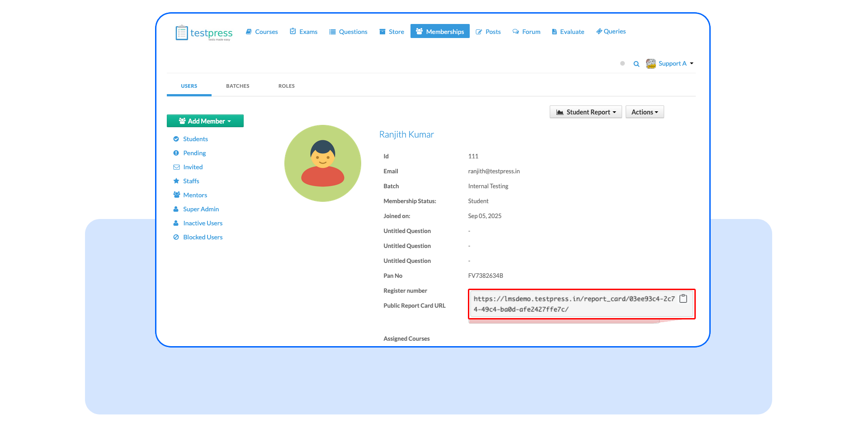Navigate to the Forum page
Screen dimensions: 868x438
tap(527, 32)
